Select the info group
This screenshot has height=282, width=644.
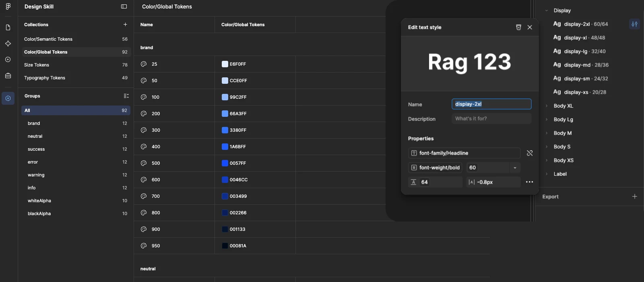coord(76,188)
